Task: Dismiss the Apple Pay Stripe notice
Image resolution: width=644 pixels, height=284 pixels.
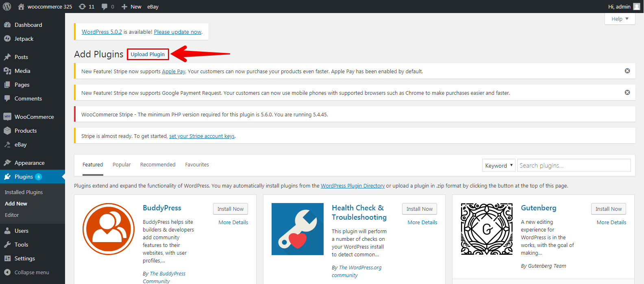Action: 627,71
